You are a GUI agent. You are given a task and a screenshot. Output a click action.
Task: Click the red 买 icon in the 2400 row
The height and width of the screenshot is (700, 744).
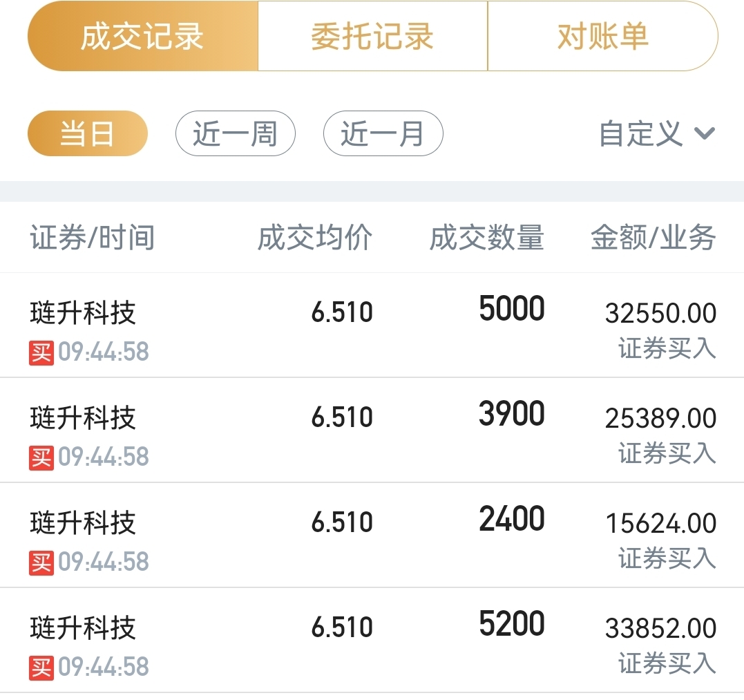pos(41,562)
